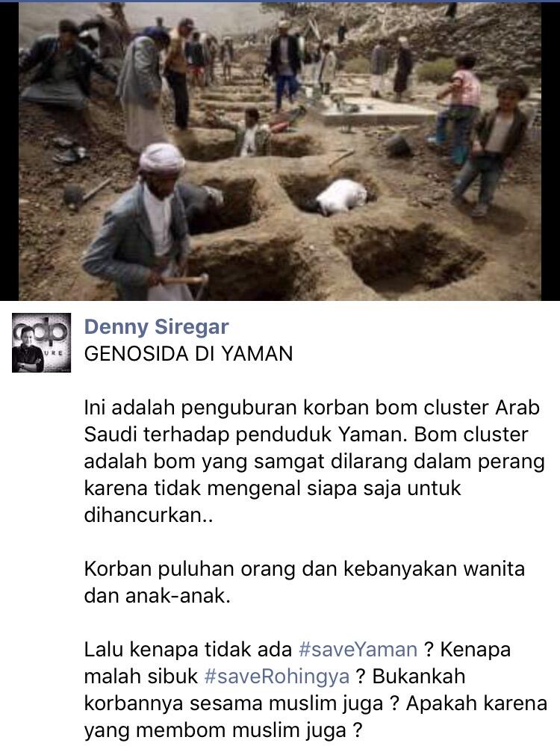Click 'yang membom muslim juga ?' line
Screen dimensions: 560x746
(223, 730)
